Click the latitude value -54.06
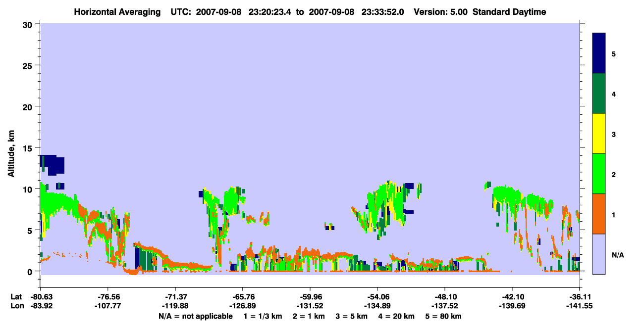 [377, 297]
